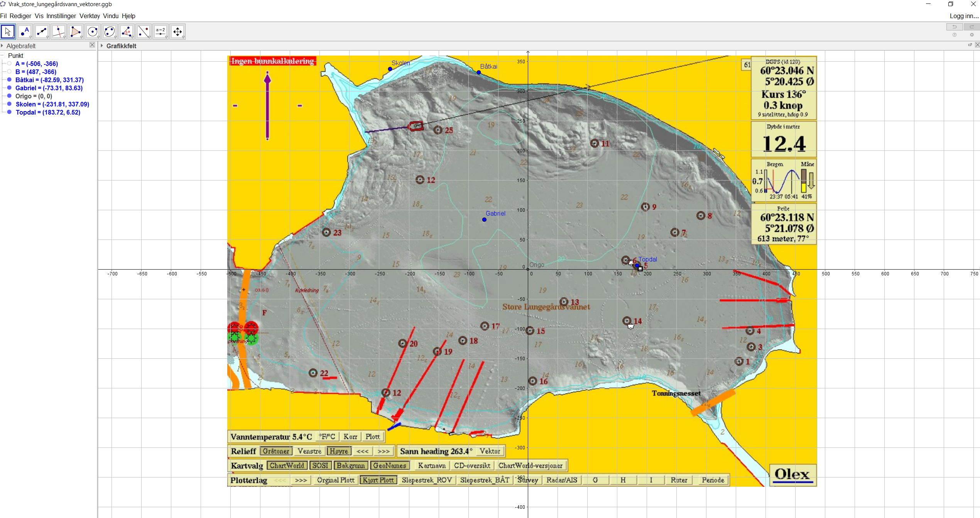This screenshot has height=518, width=980.
Task: Expand the Algebrafelt style bar triangle
Action: click(2, 46)
